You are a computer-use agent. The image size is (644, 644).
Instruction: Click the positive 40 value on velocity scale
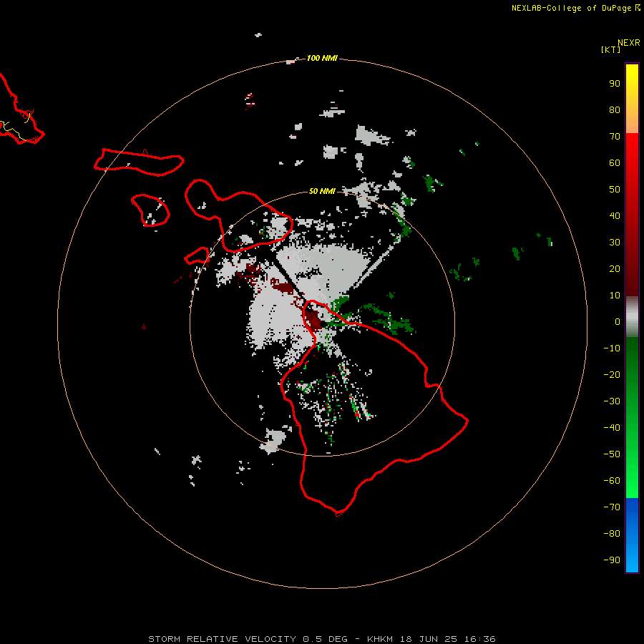[x=615, y=215]
